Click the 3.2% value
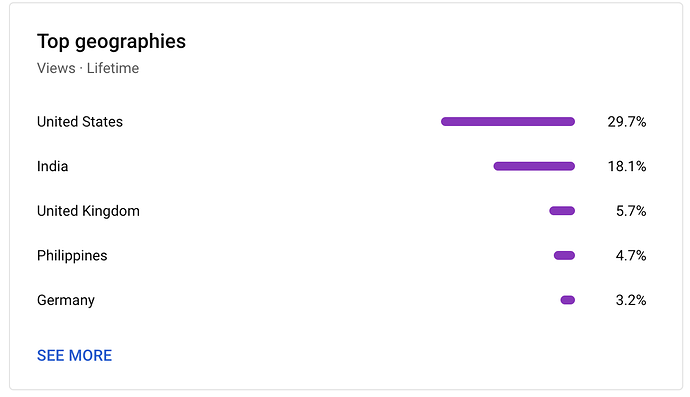Screen dimensions: 690x397 (x=631, y=300)
